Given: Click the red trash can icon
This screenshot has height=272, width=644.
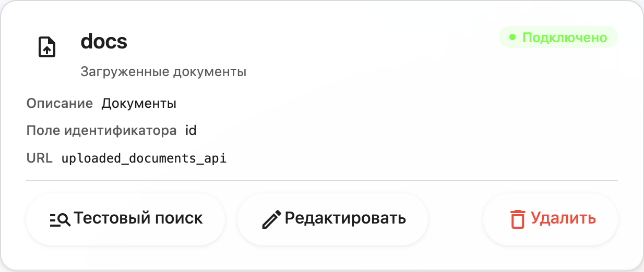Looking at the screenshot, I should [x=517, y=219].
